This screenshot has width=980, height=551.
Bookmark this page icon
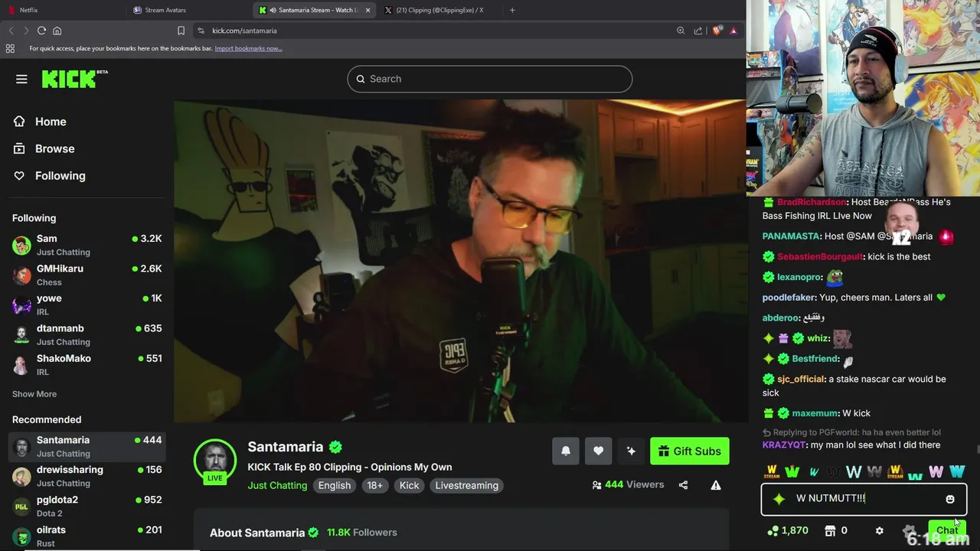pos(181,31)
